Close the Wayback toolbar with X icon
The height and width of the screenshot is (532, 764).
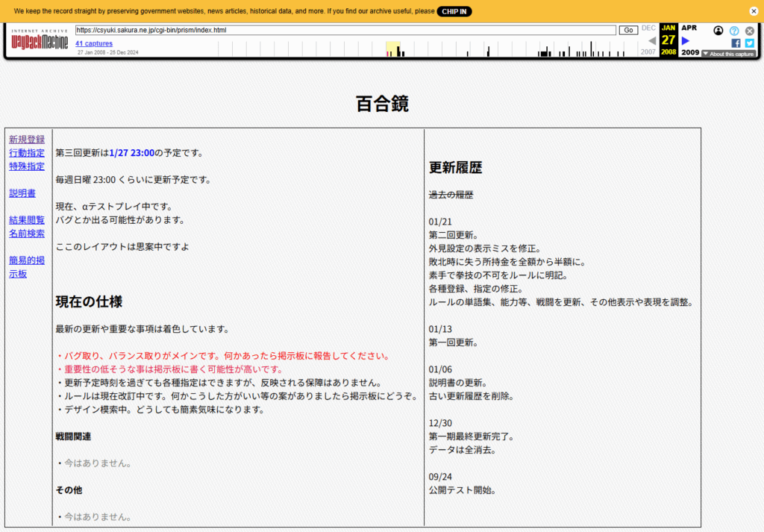pyautogui.click(x=750, y=31)
